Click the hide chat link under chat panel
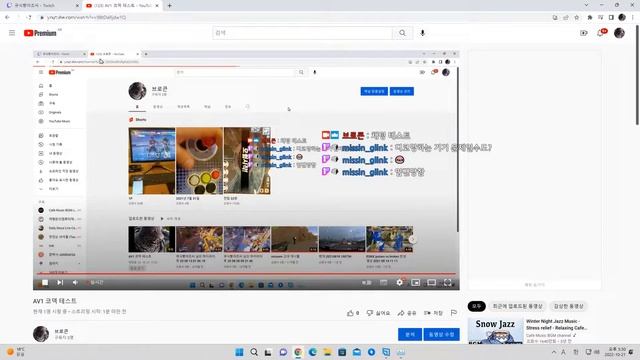640x360 pixels. [534, 285]
